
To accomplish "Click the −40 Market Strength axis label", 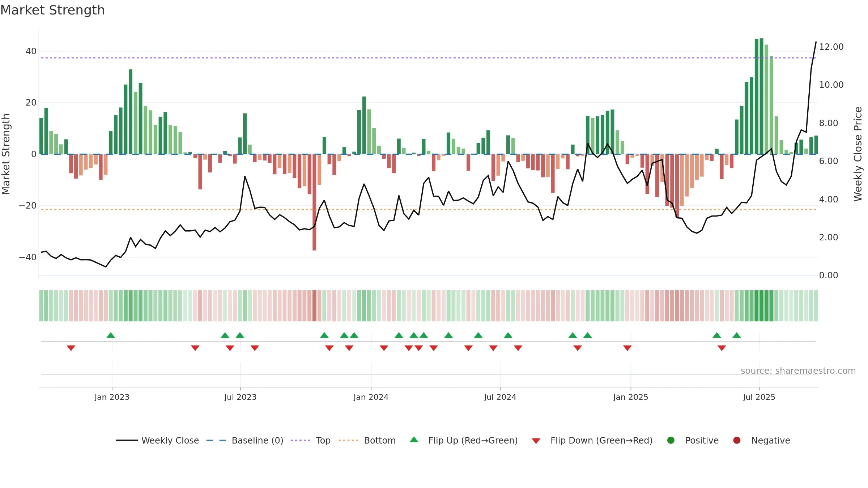I will pyautogui.click(x=28, y=257).
